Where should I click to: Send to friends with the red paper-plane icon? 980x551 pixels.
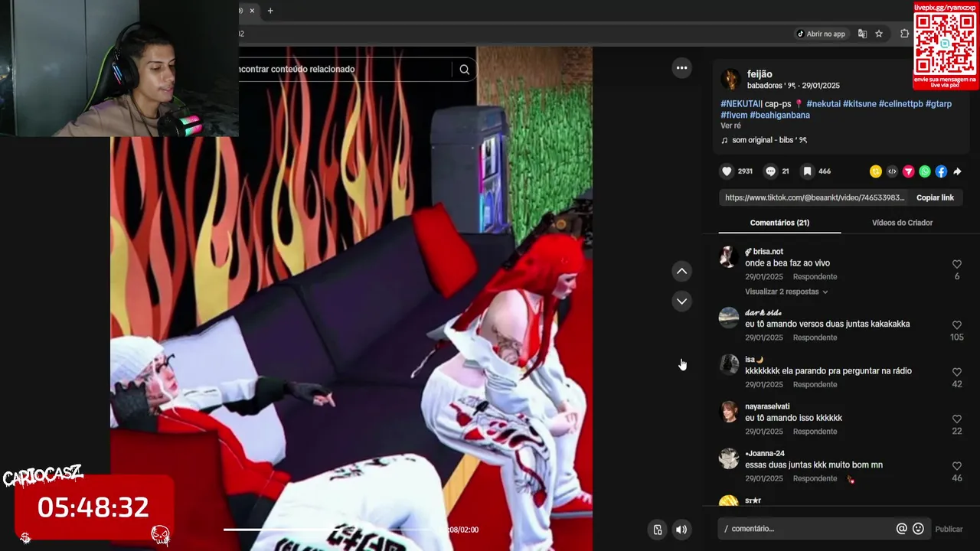pyautogui.click(x=908, y=171)
